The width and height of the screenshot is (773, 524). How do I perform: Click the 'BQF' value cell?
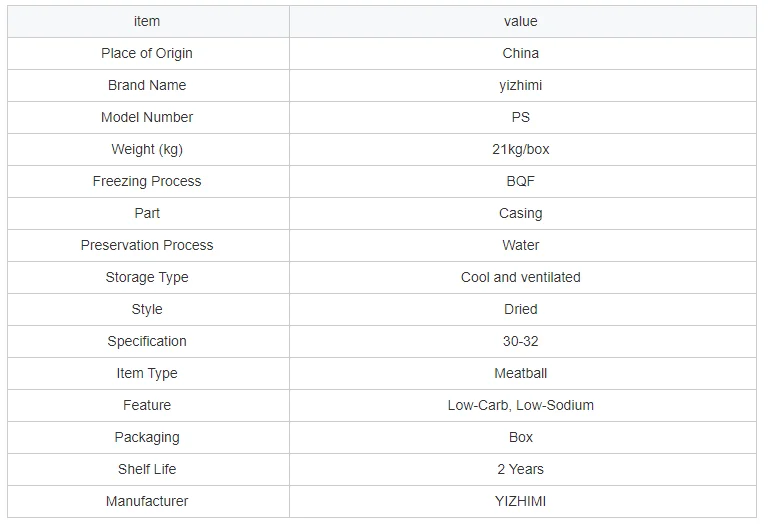coord(520,181)
